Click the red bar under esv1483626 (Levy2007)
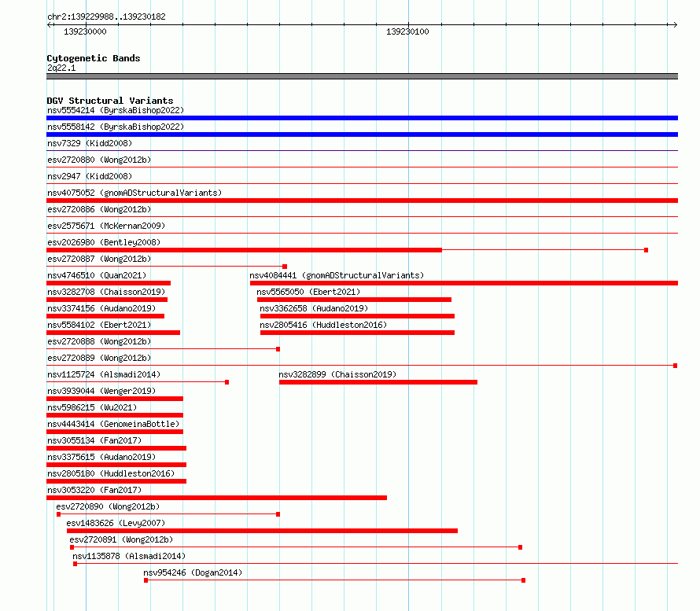The height and width of the screenshot is (611, 700). coord(262,531)
